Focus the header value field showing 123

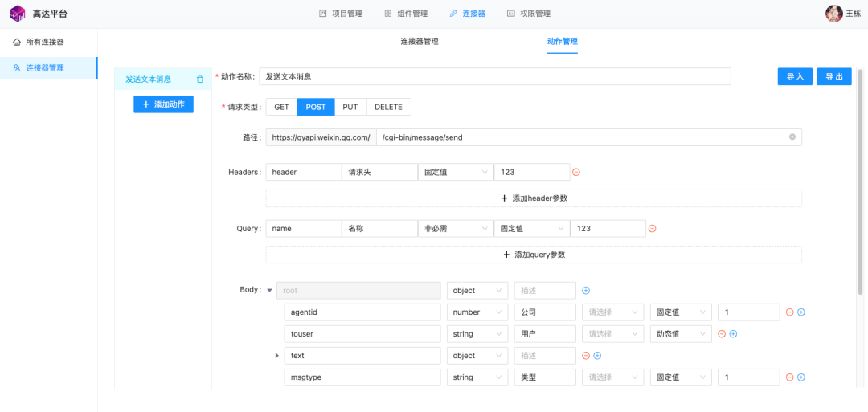pos(531,172)
